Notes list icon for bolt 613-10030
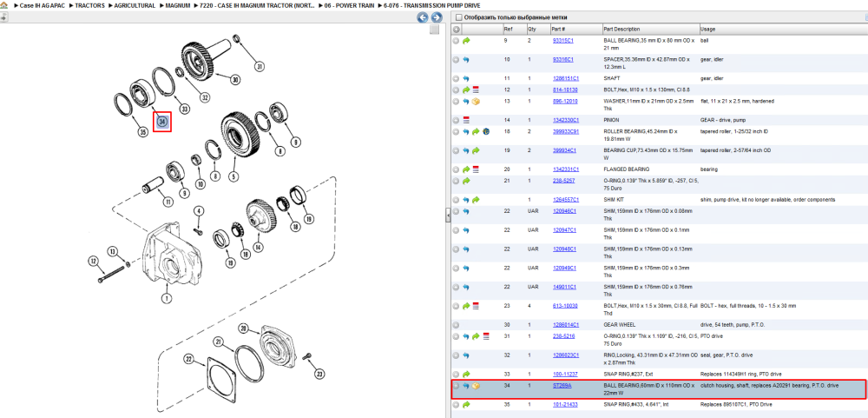The image size is (868, 418). coord(476,306)
